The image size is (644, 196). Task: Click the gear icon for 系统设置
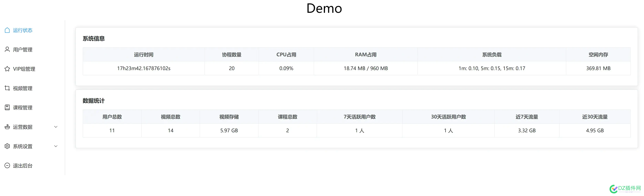pos(7,146)
